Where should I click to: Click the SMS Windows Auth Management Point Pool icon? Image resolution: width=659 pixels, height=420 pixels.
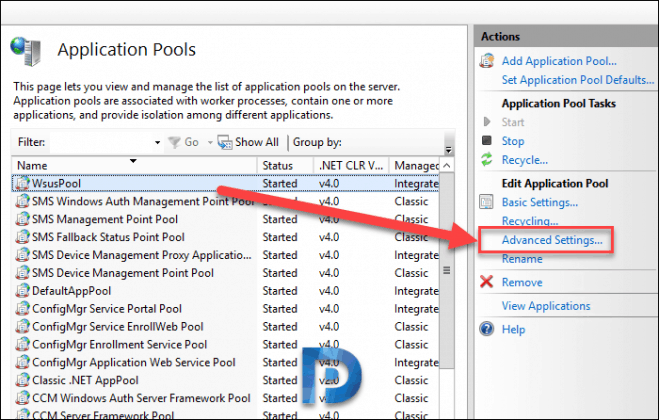click(x=22, y=201)
